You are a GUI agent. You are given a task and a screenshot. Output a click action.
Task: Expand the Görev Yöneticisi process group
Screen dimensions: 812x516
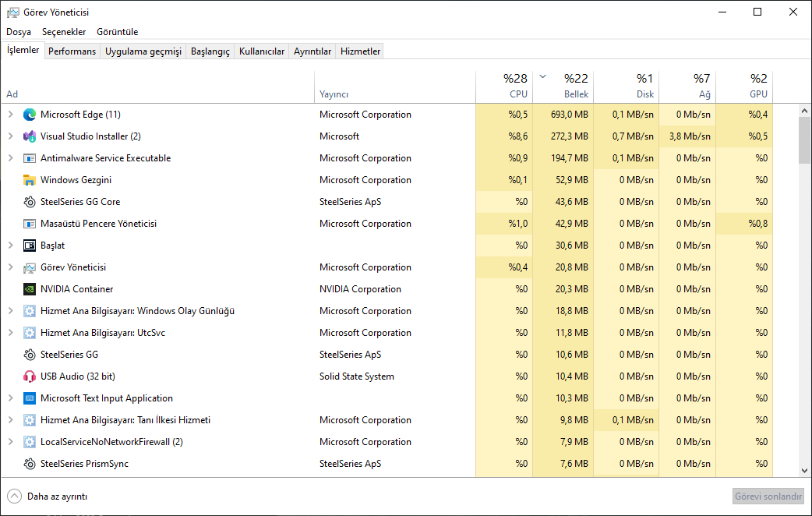tap(11, 267)
